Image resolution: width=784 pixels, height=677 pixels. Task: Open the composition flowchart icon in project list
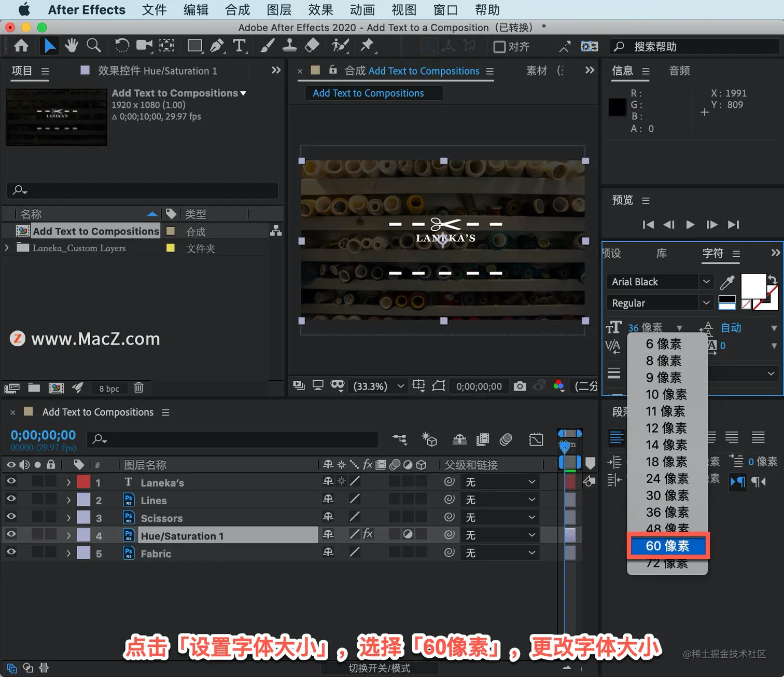click(x=276, y=231)
